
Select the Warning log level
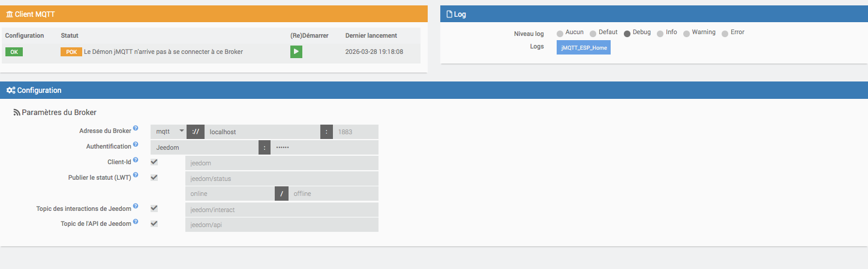pos(687,34)
